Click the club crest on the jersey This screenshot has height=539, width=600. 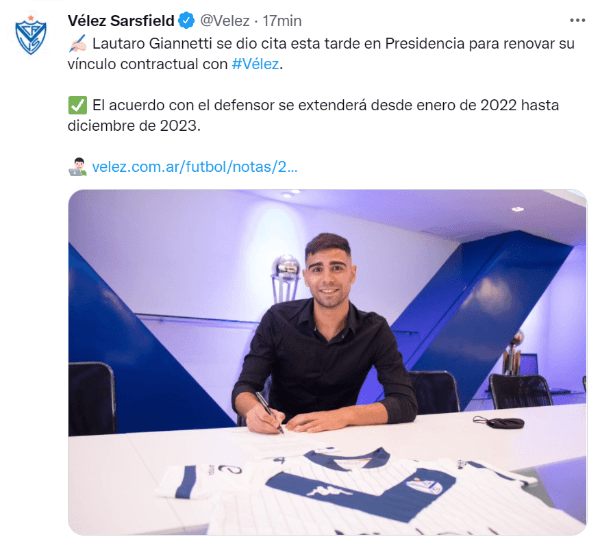425,486
